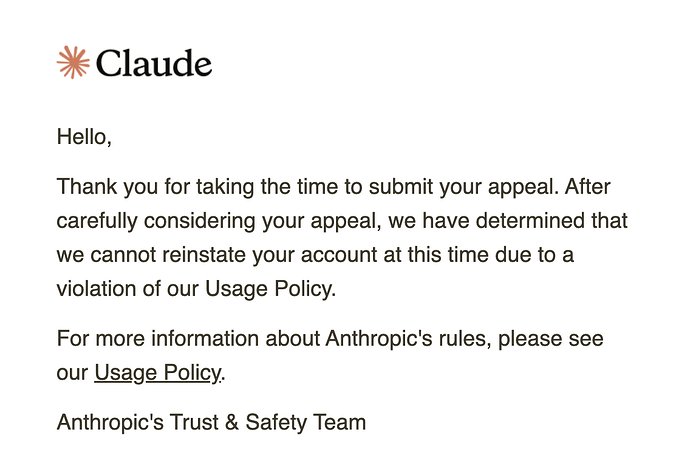Screen dimensions: 690x462
Task: Click the line starting "Thank you for taking"
Action: pyautogui.click(x=334, y=187)
